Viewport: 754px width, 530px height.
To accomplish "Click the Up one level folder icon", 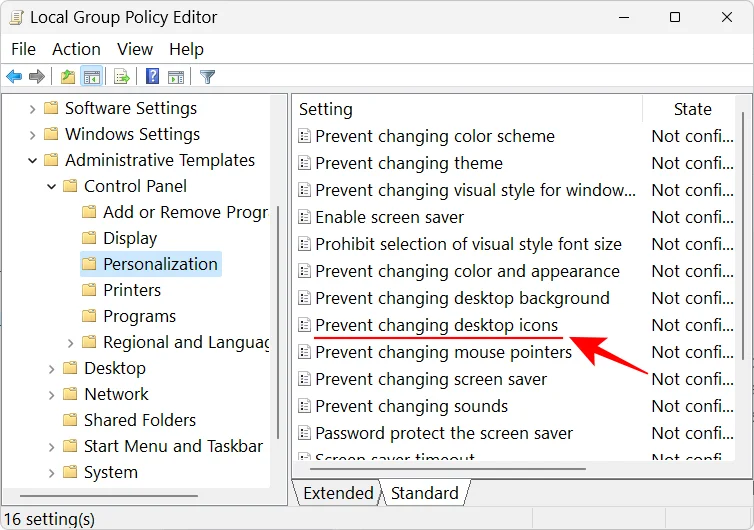I will 68,76.
